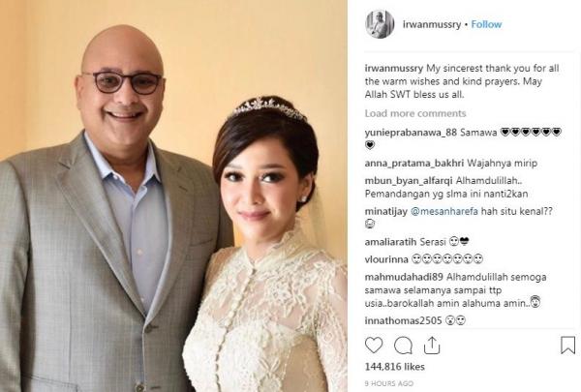Open comments via the speech bubble icon
Viewport: 581px width, 392px height.
pos(403,346)
